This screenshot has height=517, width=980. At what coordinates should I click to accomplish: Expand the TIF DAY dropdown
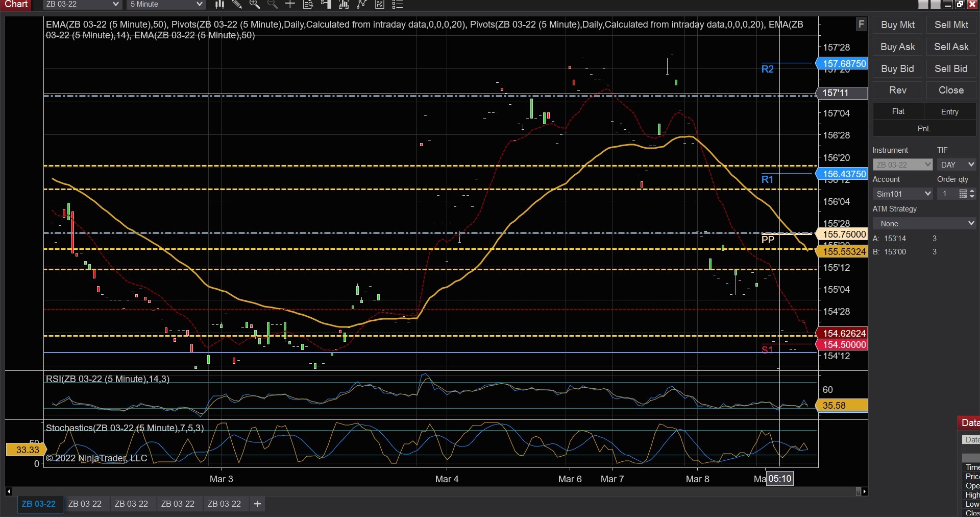point(957,165)
